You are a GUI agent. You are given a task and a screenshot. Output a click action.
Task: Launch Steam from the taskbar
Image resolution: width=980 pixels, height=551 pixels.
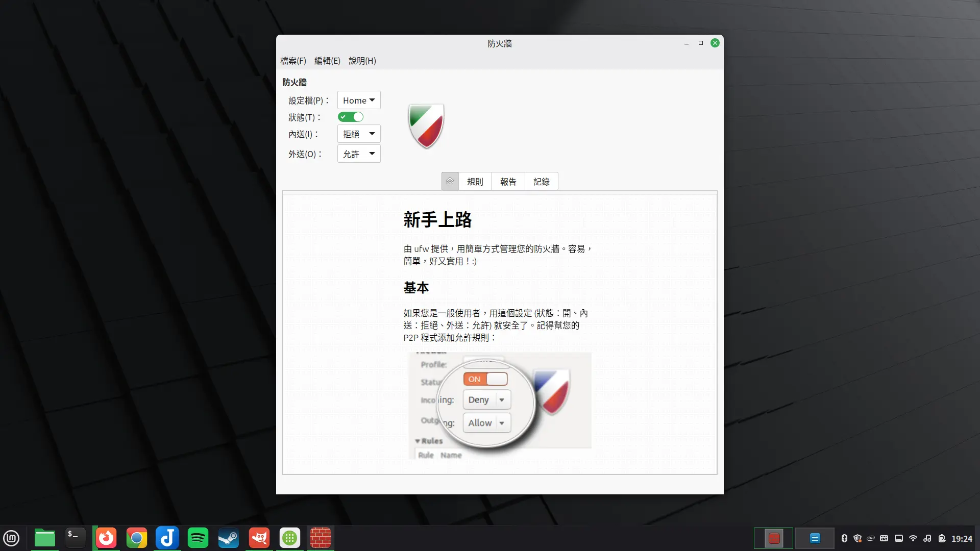tap(228, 538)
